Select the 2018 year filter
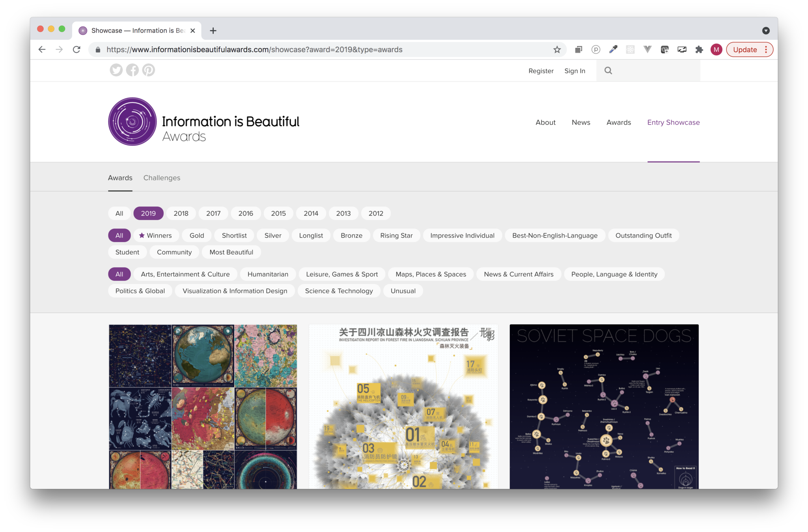The width and height of the screenshot is (808, 532). (x=181, y=213)
